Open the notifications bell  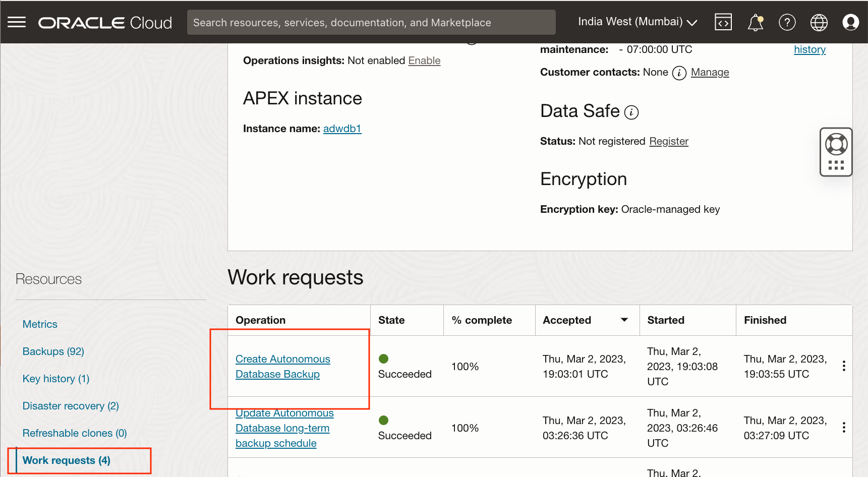pyautogui.click(x=755, y=23)
